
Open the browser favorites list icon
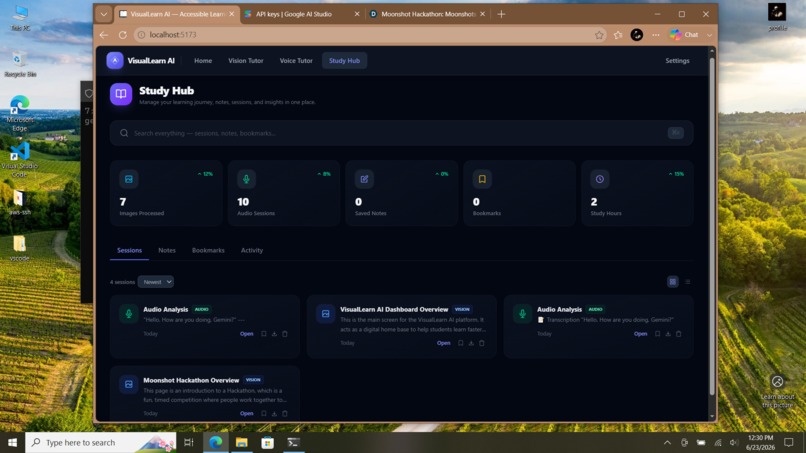pos(618,35)
